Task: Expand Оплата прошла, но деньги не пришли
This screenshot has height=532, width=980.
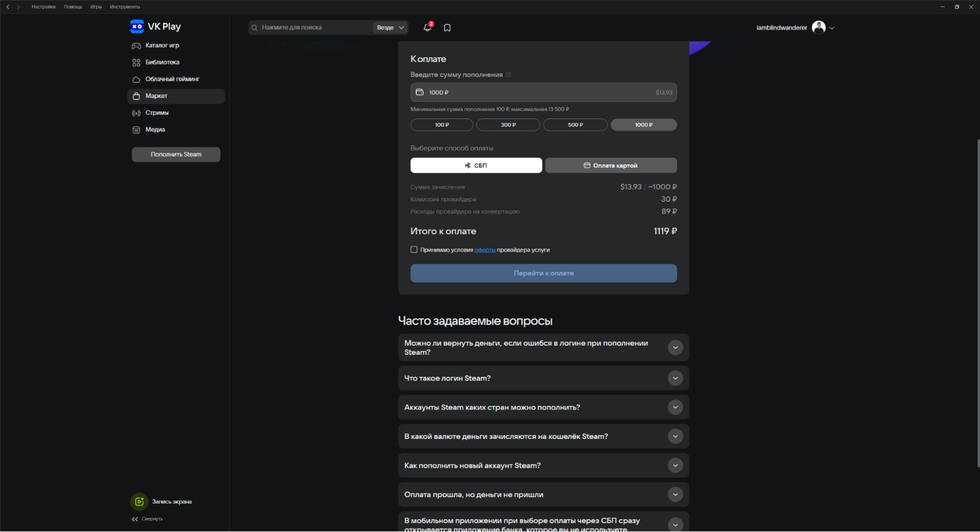Action: coord(675,495)
